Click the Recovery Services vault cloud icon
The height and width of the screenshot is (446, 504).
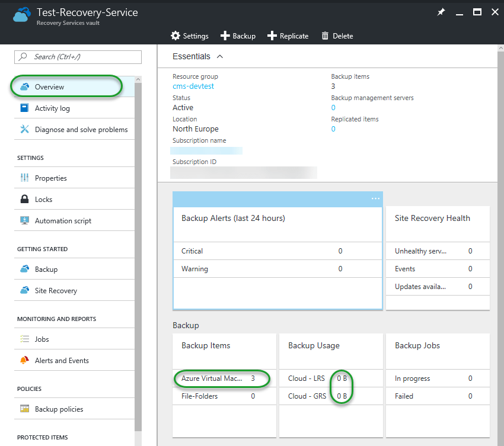pos(22,14)
